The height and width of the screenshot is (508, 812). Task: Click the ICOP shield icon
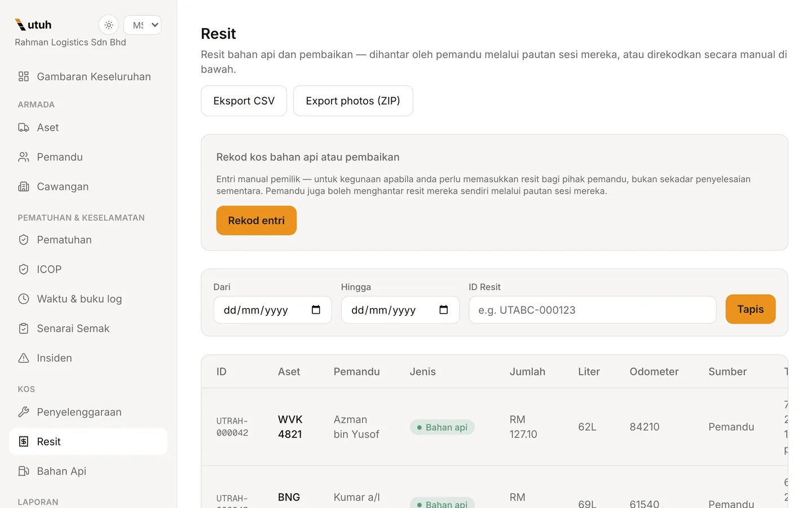click(24, 269)
